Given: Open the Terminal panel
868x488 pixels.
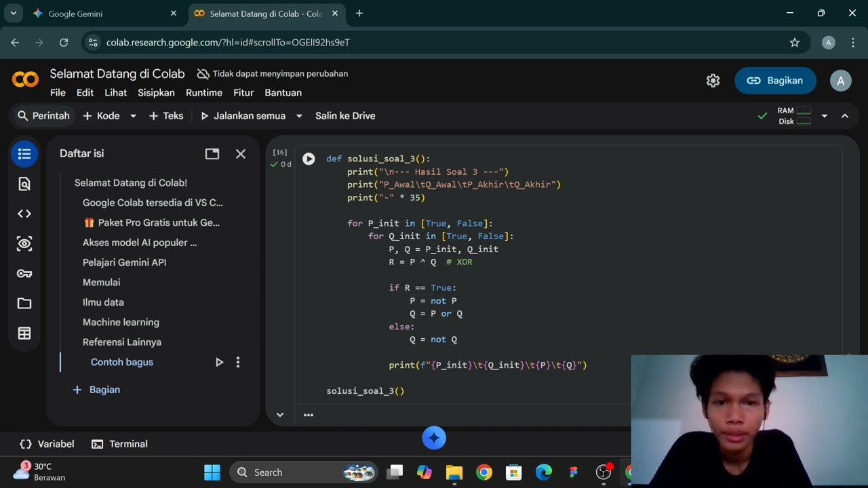Looking at the screenshot, I should pyautogui.click(x=119, y=444).
